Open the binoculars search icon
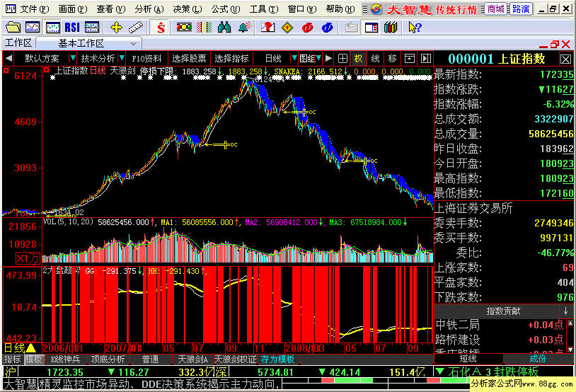Viewport: 576px width, 392px height. [x=224, y=27]
